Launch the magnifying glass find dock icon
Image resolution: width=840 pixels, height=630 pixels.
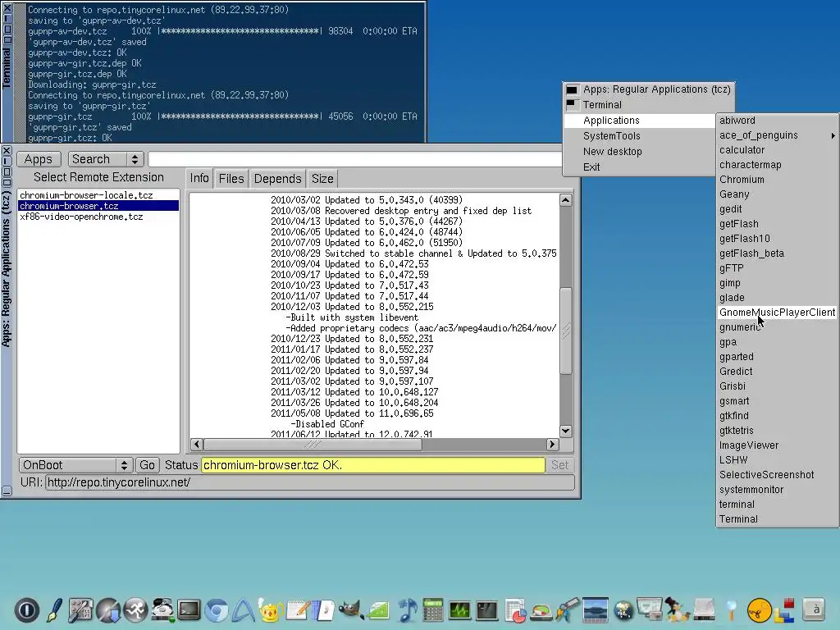click(731, 609)
